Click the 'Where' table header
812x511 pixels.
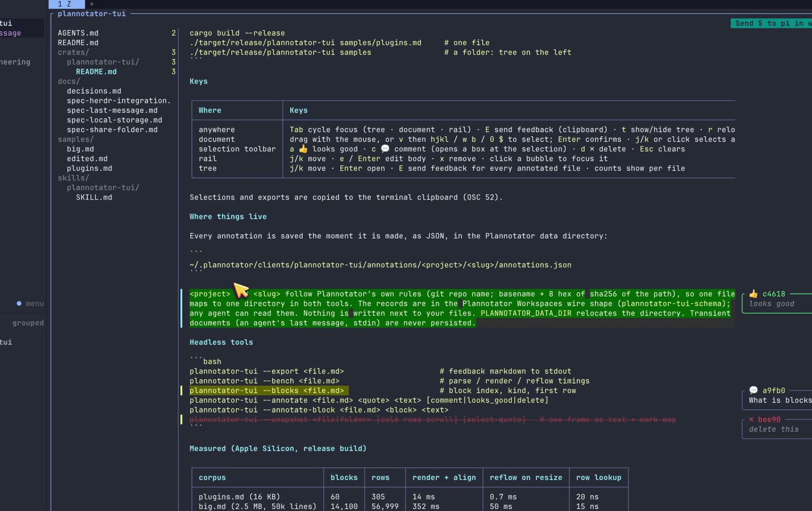pos(210,110)
